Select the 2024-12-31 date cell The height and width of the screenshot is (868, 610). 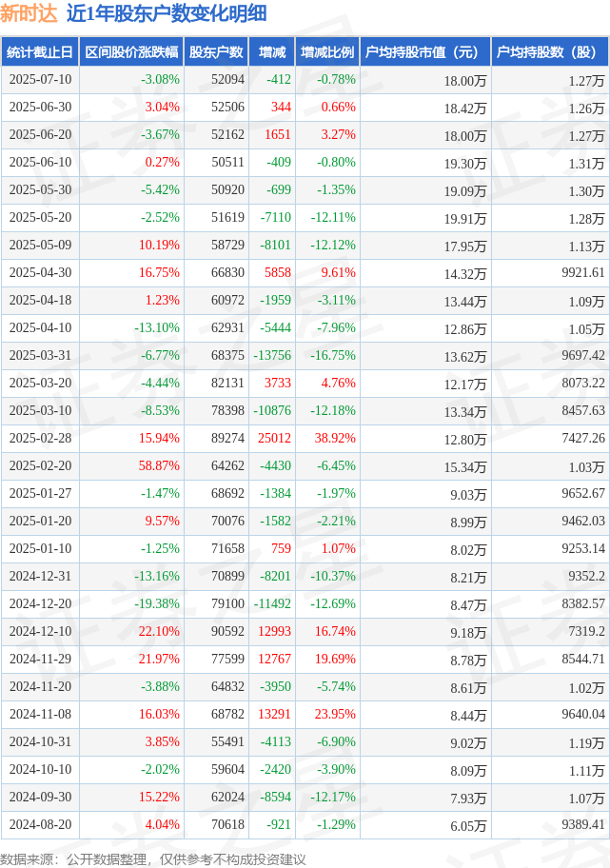pos(40,576)
